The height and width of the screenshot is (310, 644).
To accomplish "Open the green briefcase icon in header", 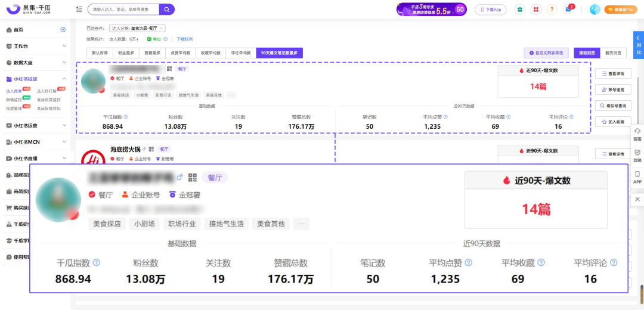I will coord(520,10).
